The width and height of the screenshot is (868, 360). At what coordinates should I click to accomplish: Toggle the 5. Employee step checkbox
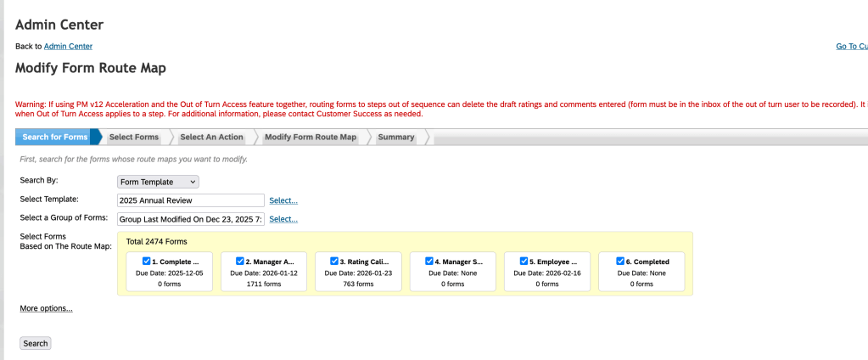coord(524,262)
